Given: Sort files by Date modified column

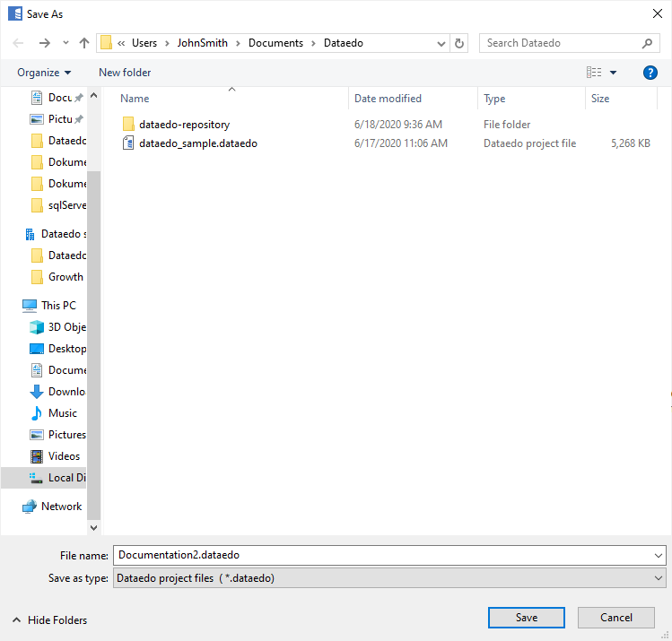Looking at the screenshot, I should pyautogui.click(x=388, y=99).
